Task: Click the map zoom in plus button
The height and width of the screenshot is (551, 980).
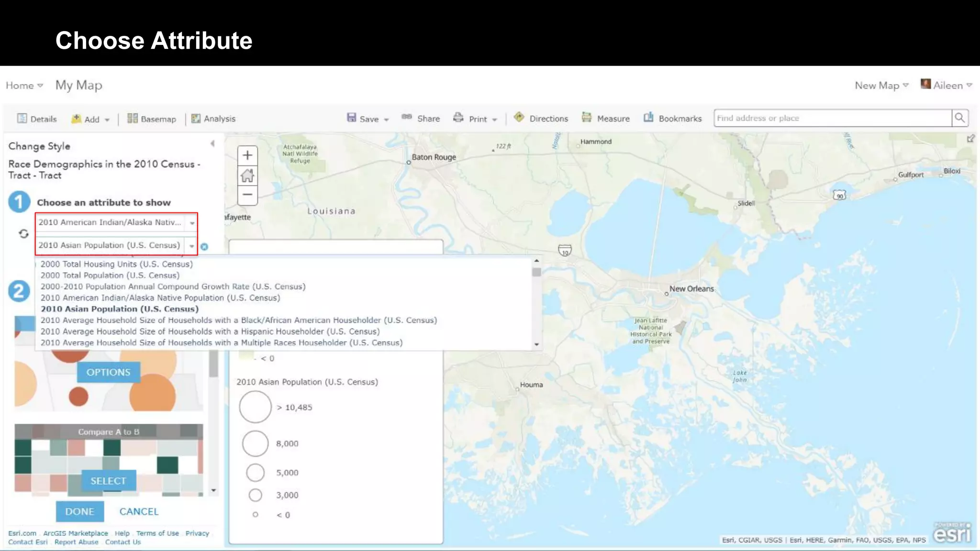Action: coord(247,155)
